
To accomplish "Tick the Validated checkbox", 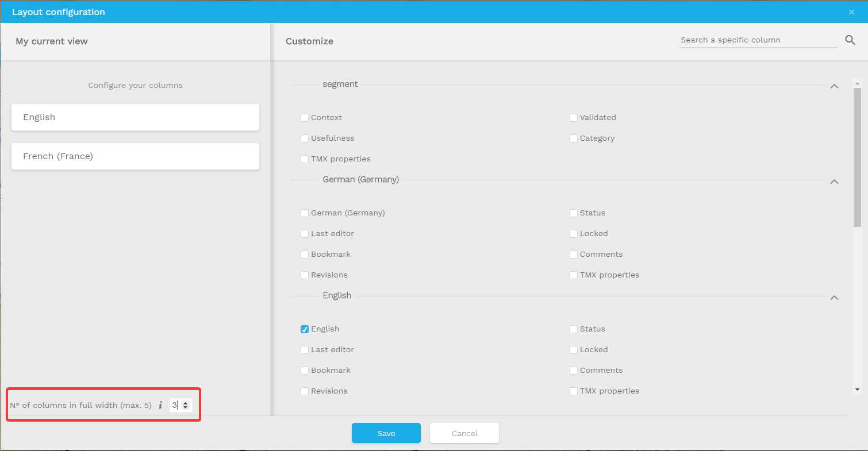I will tap(574, 118).
